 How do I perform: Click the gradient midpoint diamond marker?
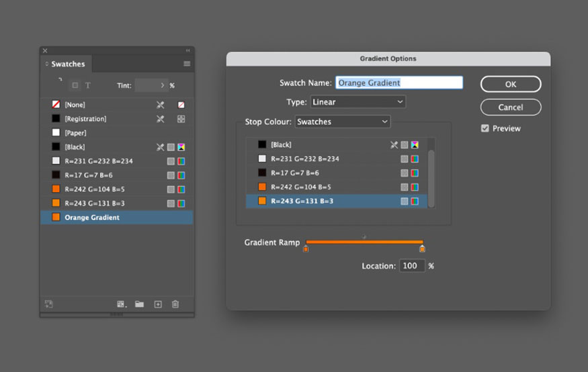tap(364, 236)
